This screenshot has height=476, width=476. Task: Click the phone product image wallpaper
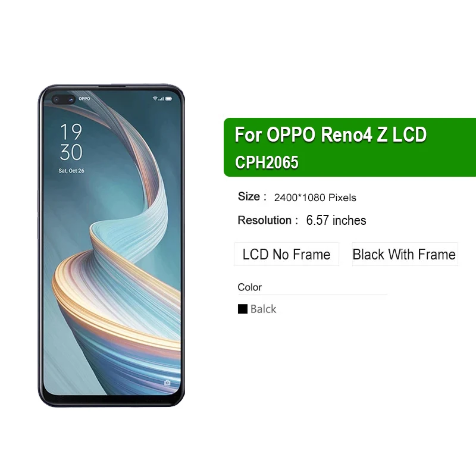point(112,243)
